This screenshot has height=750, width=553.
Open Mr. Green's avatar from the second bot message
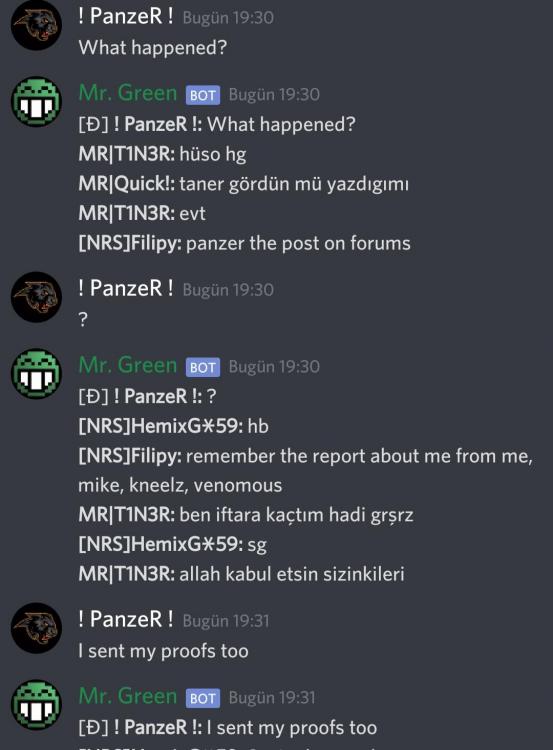pyautogui.click(x=36, y=374)
